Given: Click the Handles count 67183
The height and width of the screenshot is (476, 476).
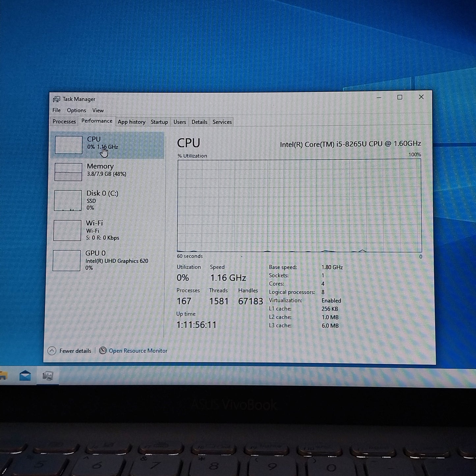Looking at the screenshot, I should (x=251, y=301).
